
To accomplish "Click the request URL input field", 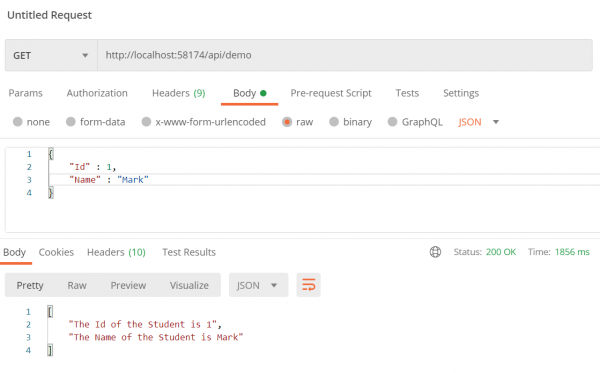I will tap(345, 55).
